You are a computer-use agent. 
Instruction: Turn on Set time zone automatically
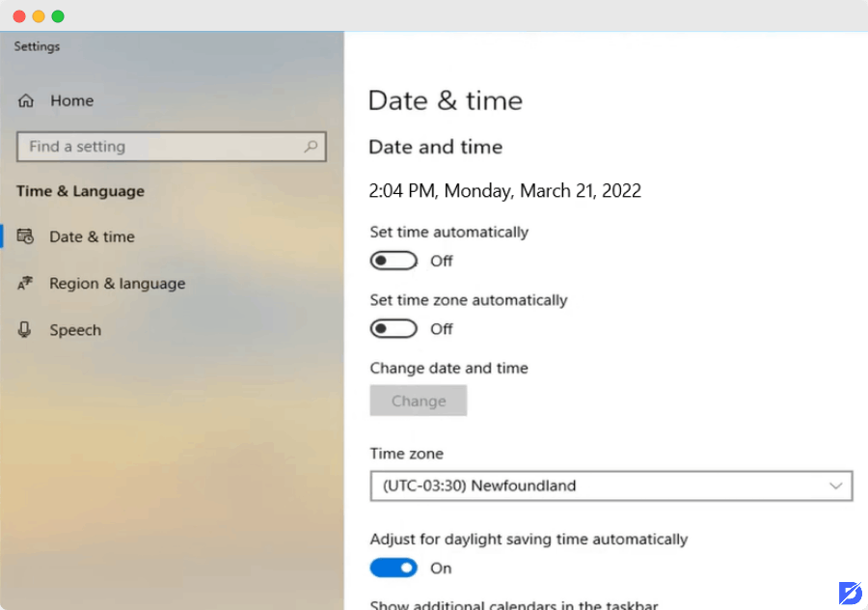393,328
